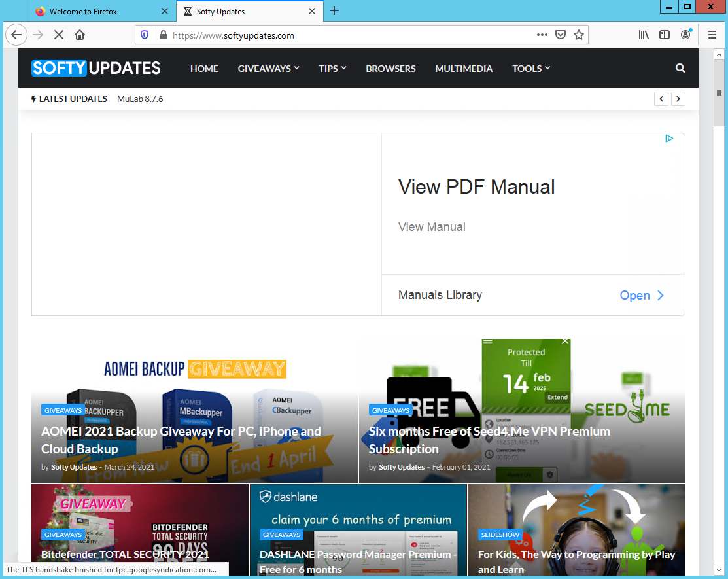Screen dimensions: 728x579
Task: Open the MULTIMEDIA section
Action: point(463,68)
